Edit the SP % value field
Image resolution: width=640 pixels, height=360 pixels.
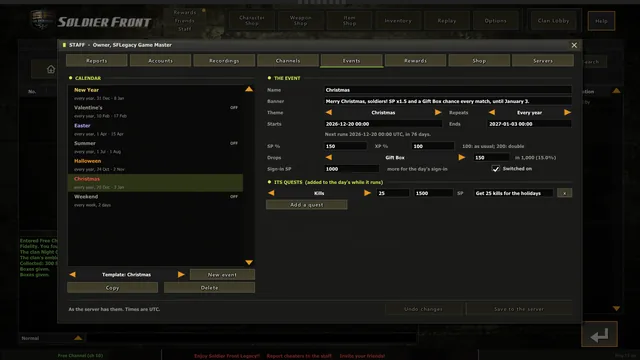click(x=345, y=146)
